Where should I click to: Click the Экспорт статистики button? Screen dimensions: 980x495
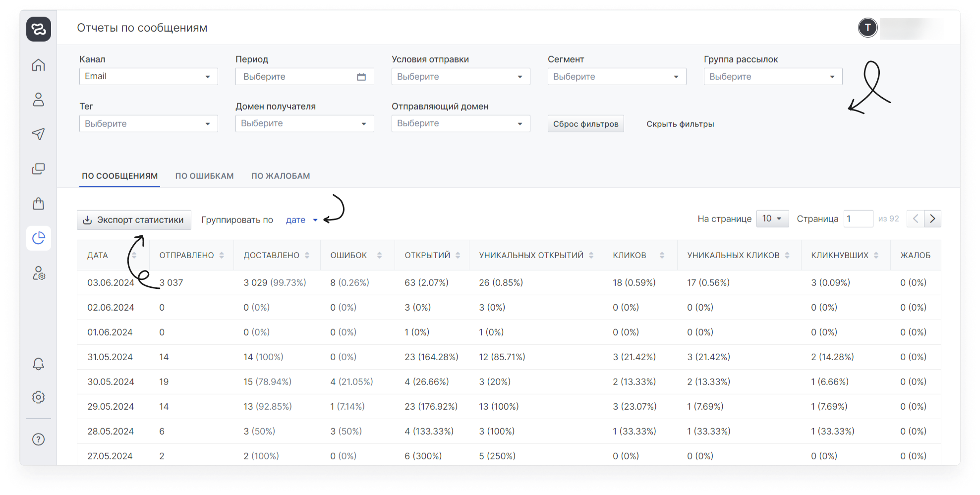pyautogui.click(x=134, y=220)
